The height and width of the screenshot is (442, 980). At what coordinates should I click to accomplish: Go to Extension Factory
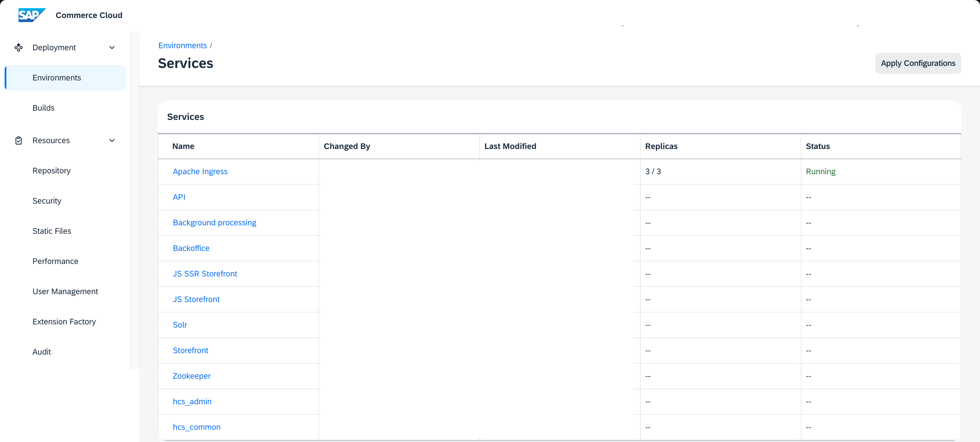(x=64, y=322)
